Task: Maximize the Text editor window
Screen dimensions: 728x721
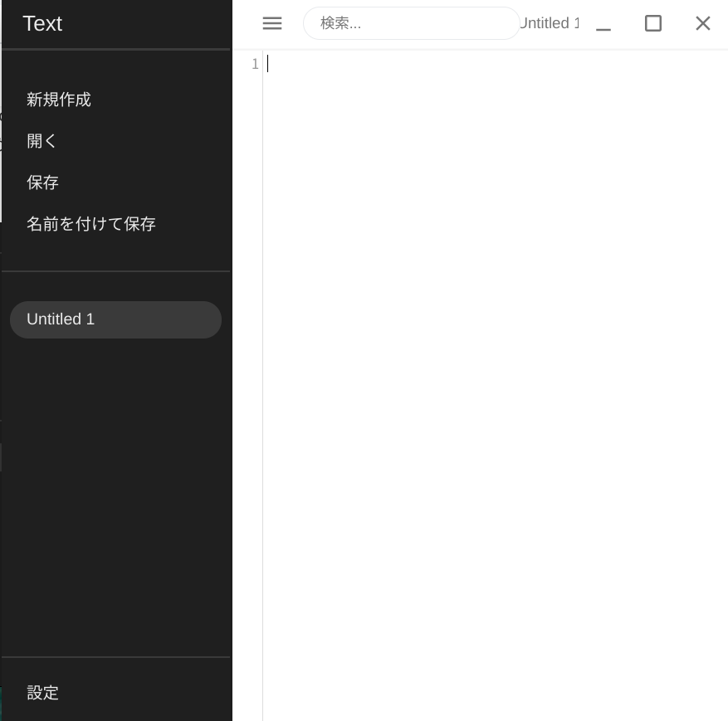Action: [x=653, y=23]
